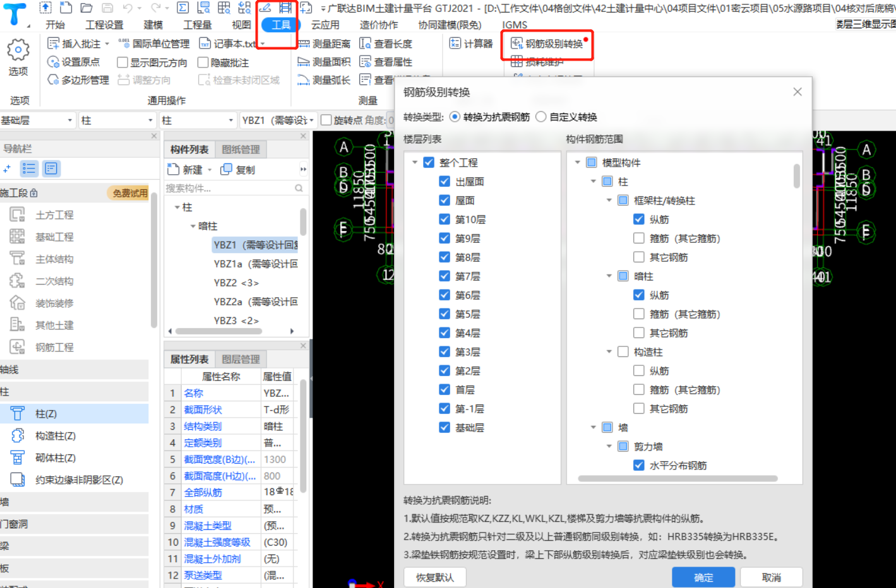Open the 开始 ribbon tab

click(x=56, y=25)
